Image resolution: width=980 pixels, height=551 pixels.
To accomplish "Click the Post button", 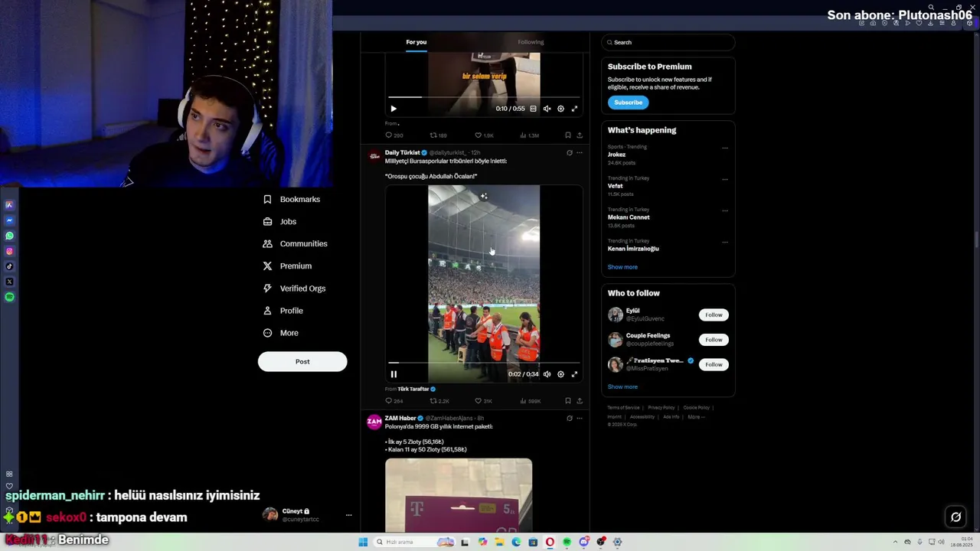I will click(x=302, y=361).
